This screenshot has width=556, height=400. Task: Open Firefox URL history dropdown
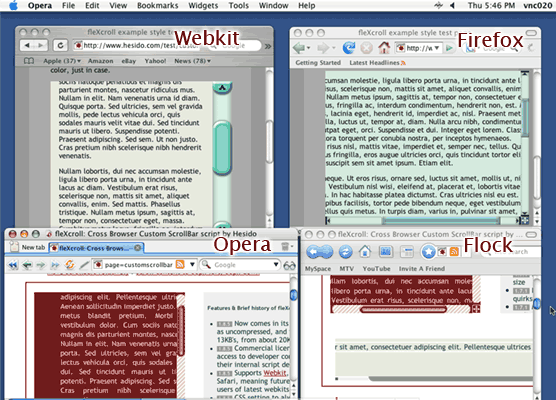[437, 48]
